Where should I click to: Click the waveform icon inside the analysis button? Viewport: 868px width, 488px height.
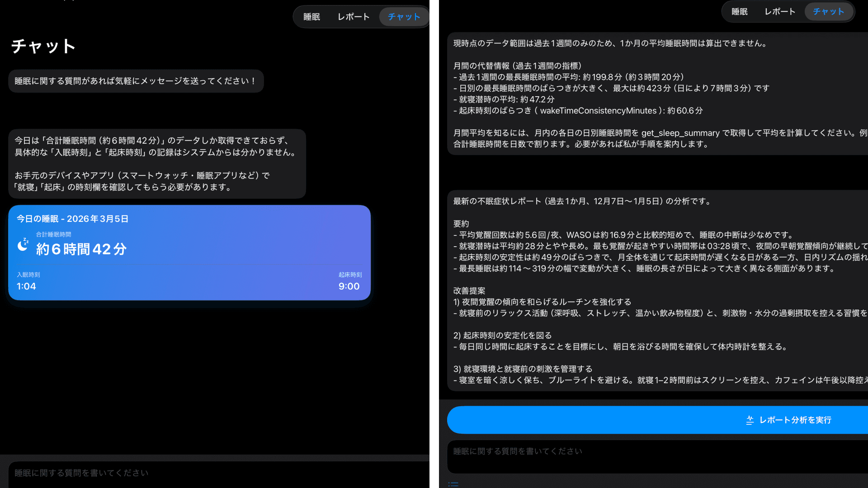(750, 420)
